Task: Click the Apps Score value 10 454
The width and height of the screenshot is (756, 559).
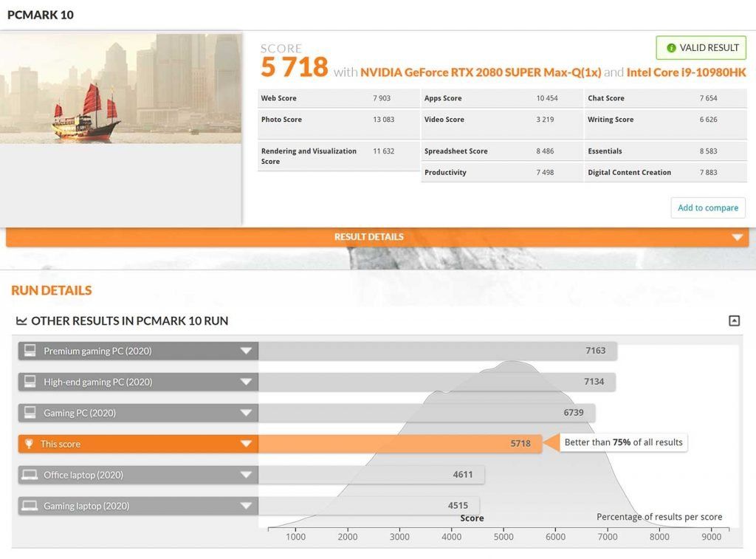Action: (547, 98)
